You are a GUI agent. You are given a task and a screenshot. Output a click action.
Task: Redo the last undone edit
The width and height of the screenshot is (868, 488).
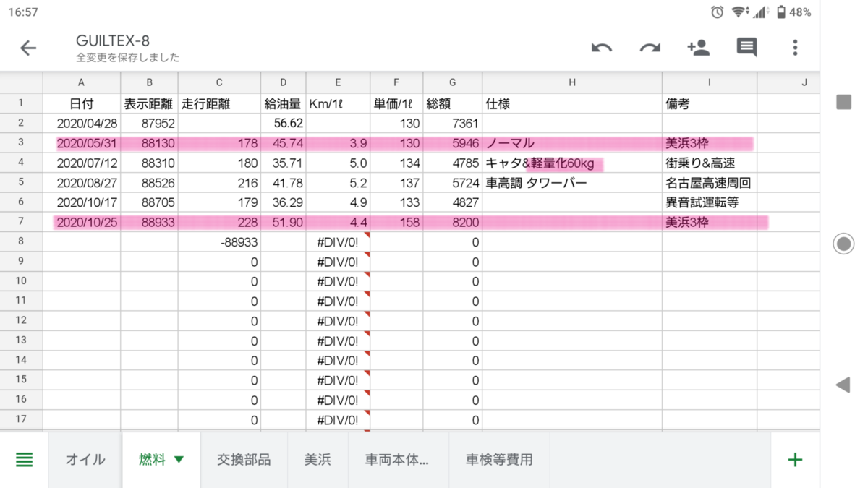[x=650, y=48]
